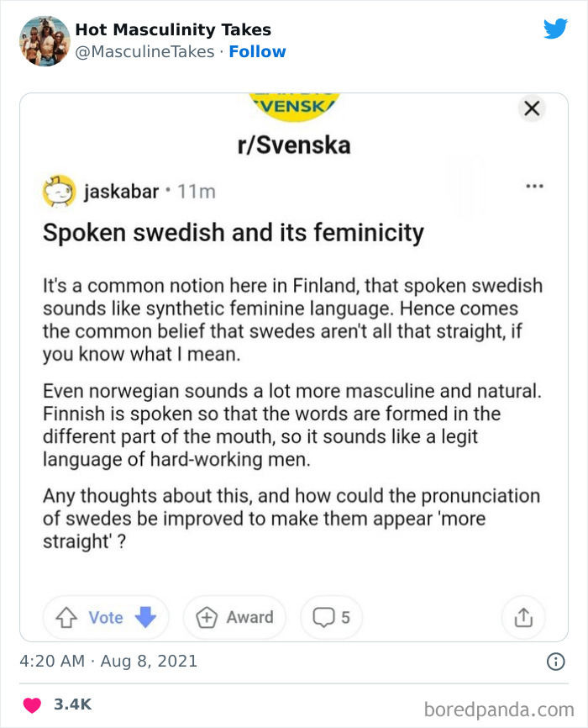Unlike the tweet by clicking the heart

pos(31,706)
